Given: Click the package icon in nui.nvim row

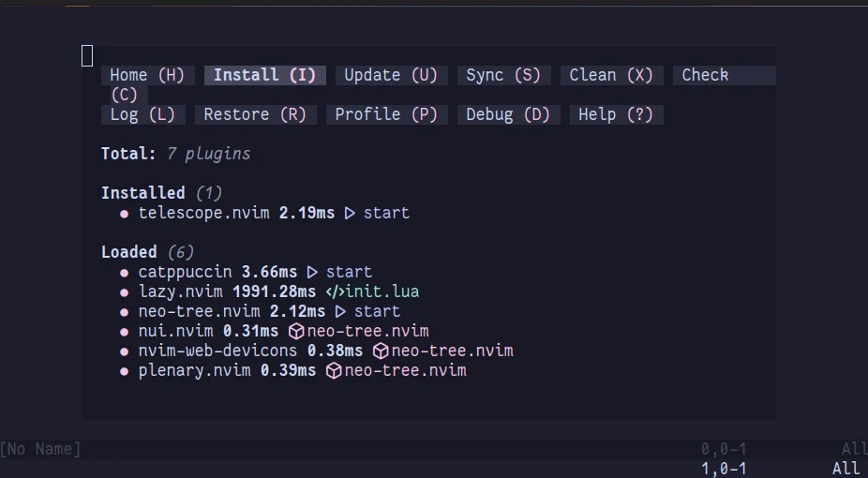Looking at the screenshot, I should pos(297,332).
